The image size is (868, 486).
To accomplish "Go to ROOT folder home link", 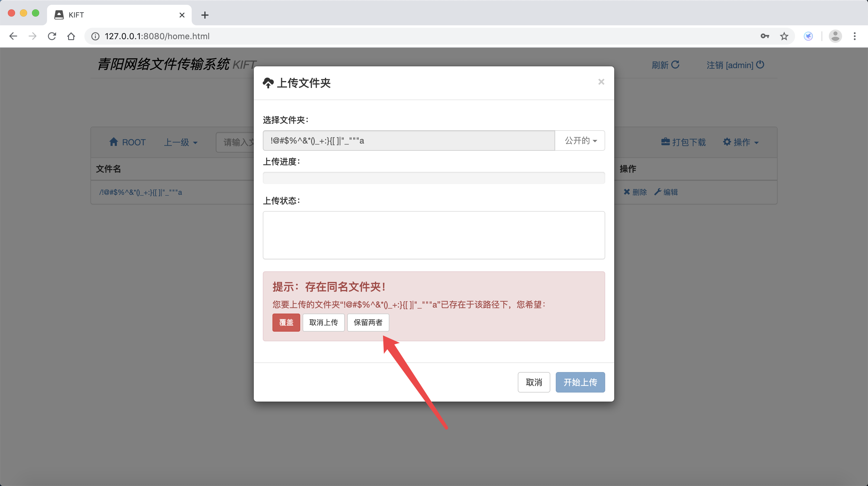I will tap(127, 142).
